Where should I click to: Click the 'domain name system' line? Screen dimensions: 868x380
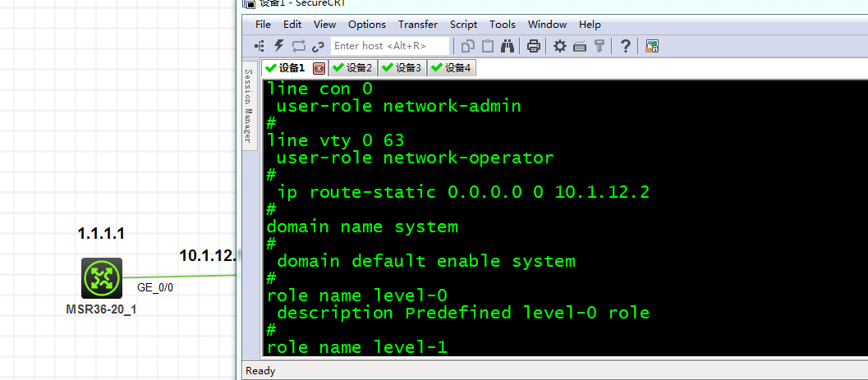(x=362, y=227)
